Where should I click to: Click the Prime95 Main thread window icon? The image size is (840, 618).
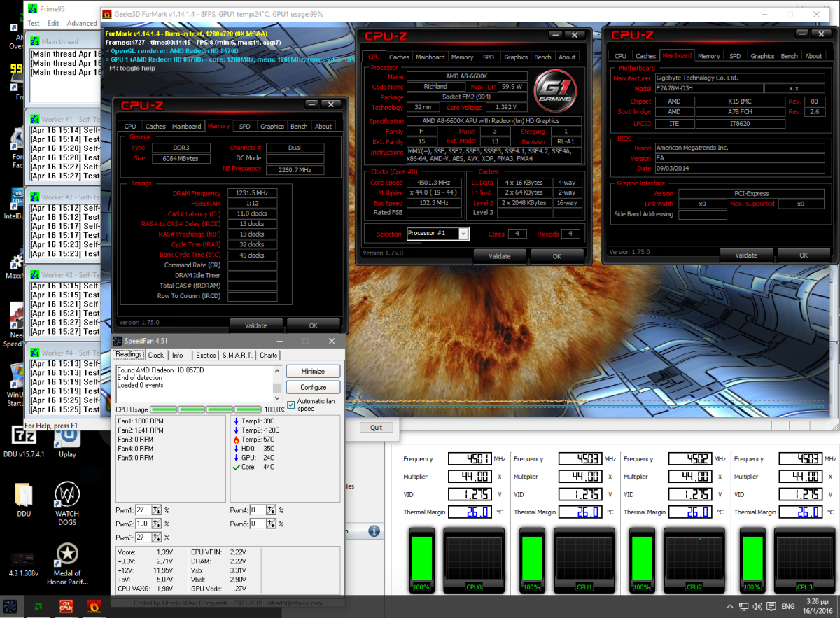(x=34, y=42)
